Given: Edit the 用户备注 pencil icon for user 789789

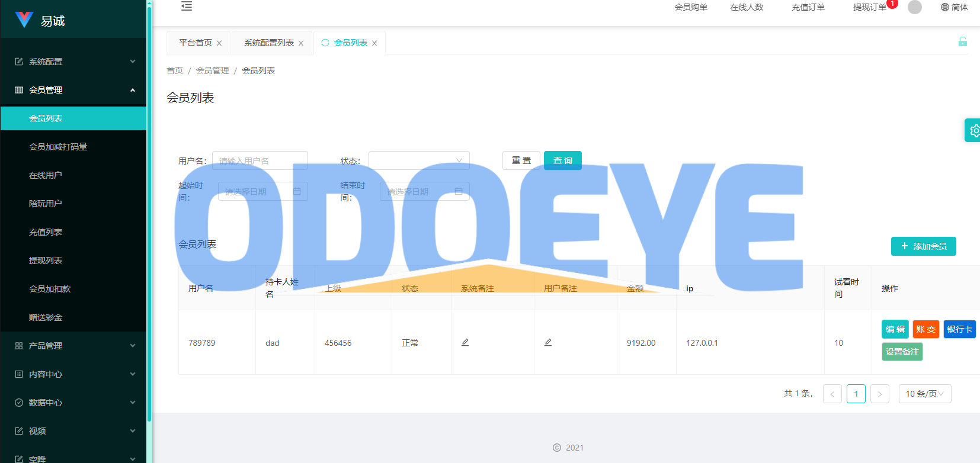Looking at the screenshot, I should click(548, 342).
